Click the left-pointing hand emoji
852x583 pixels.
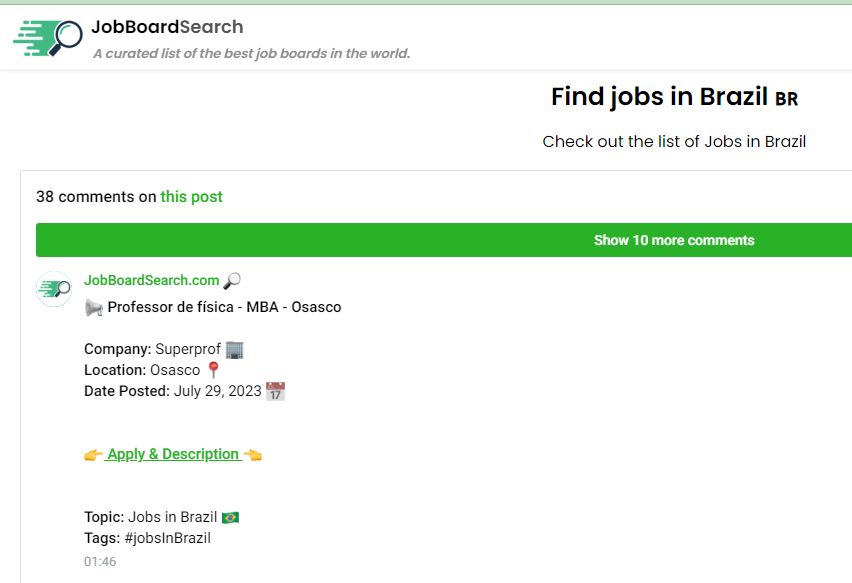click(x=253, y=454)
